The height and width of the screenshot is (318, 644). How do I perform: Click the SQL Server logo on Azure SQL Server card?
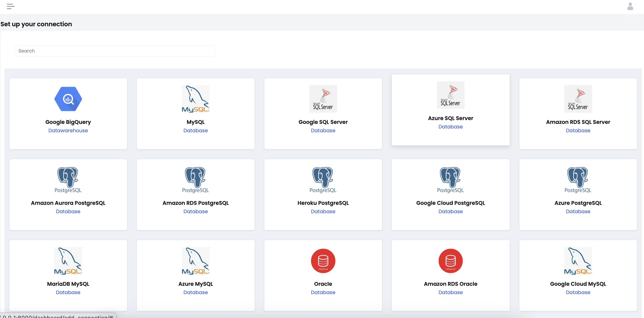click(x=451, y=95)
